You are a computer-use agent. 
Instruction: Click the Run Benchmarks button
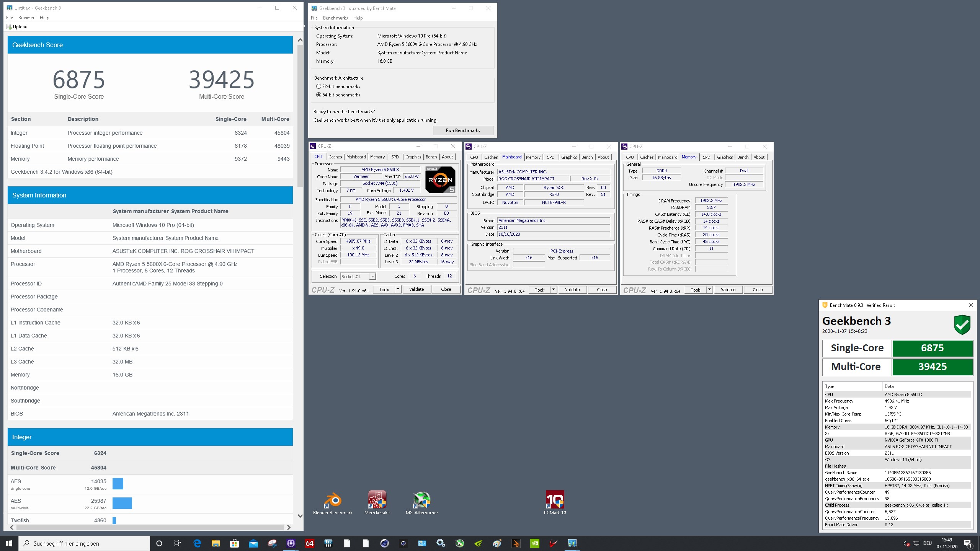coord(463,130)
